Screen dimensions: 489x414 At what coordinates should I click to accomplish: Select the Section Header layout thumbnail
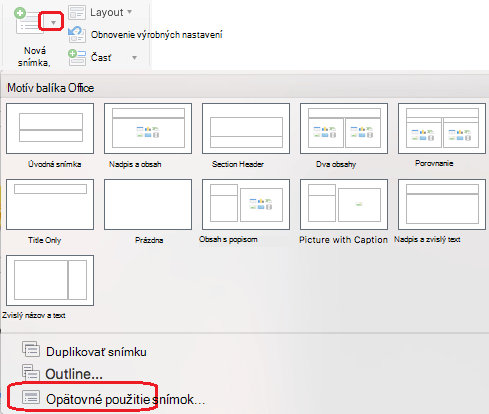[x=246, y=128]
